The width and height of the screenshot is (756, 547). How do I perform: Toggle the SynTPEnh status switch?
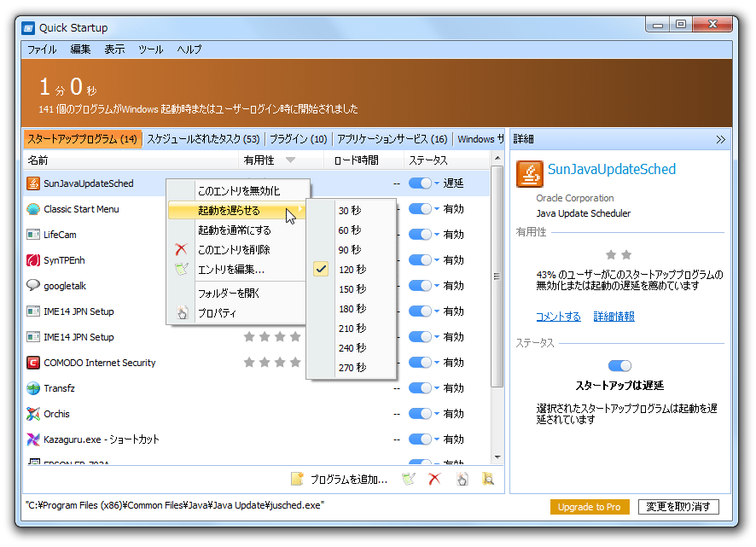(420, 260)
